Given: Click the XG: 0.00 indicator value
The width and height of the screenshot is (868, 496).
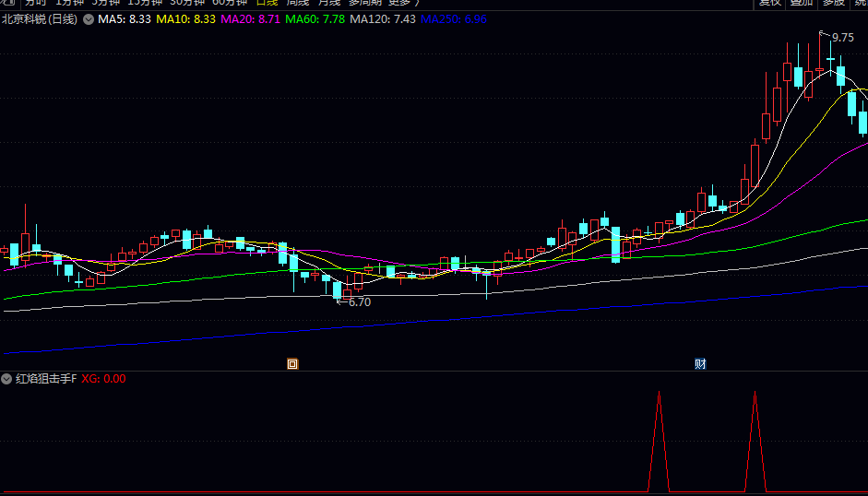Looking at the screenshot, I should point(103,379).
